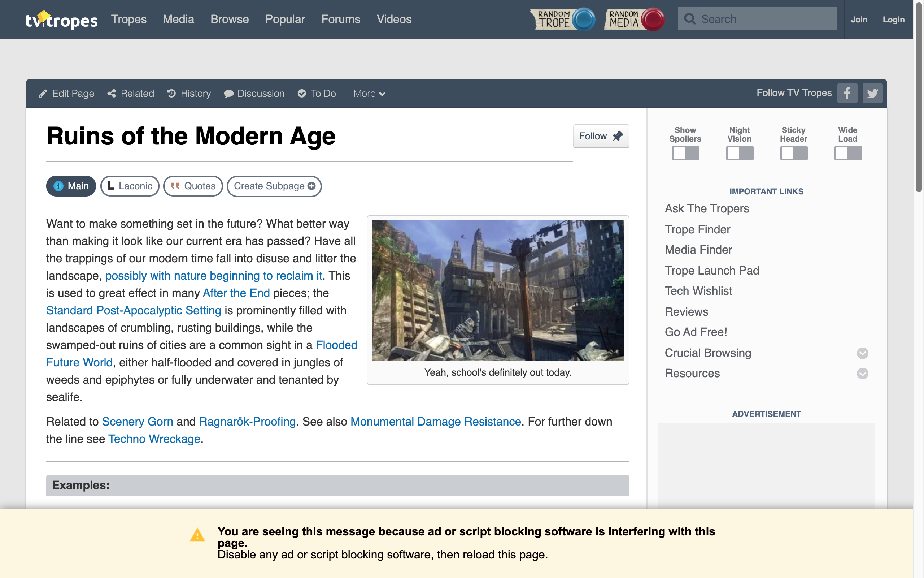Open the Standard Post-Apocalyptic Setting link
Screen dimensions: 924x578
coord(134,310)
